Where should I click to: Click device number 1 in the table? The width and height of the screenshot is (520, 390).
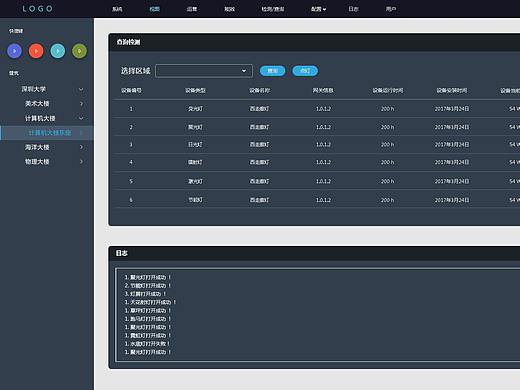[131, 109]
